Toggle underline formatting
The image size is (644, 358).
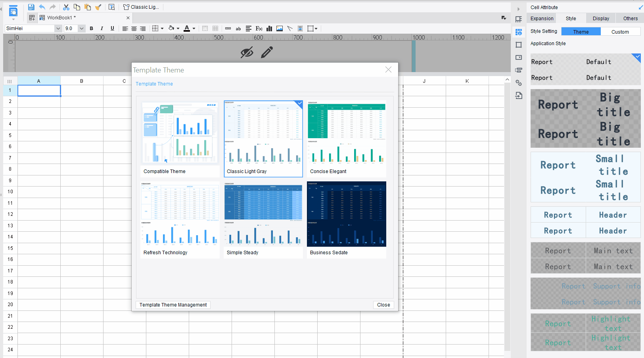click(112, 28)
